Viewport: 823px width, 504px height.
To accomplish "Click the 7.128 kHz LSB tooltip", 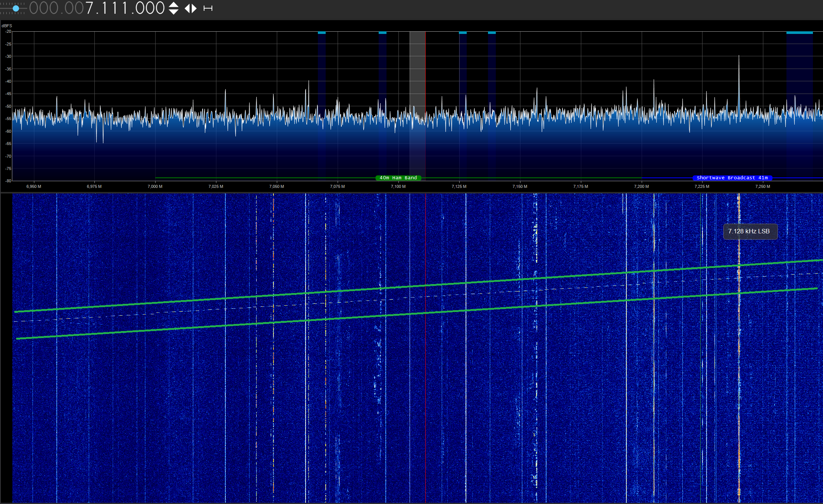I will (750, 231).
